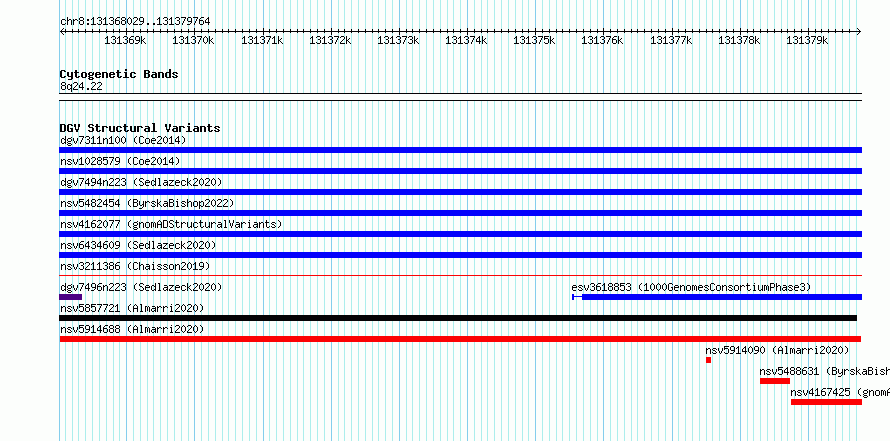This screenshot has width=890, height=441.
Task: Click ruler position 131370k
Action: tap(194, 40)
